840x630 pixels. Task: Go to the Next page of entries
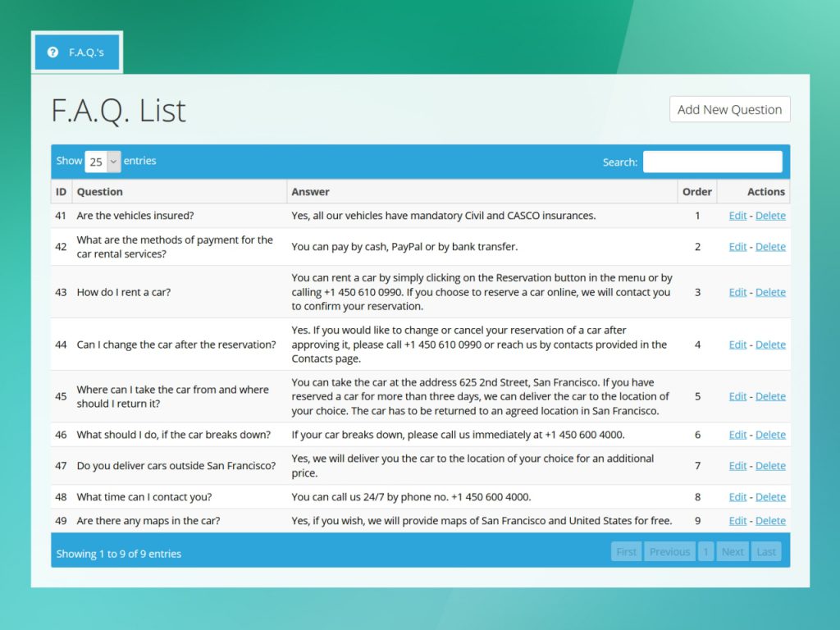(x=733, y=552)
